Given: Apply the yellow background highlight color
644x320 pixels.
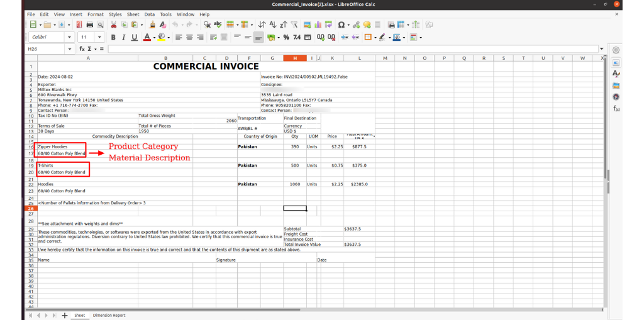Looking at the screenshot, I should (x=161, y=38).
